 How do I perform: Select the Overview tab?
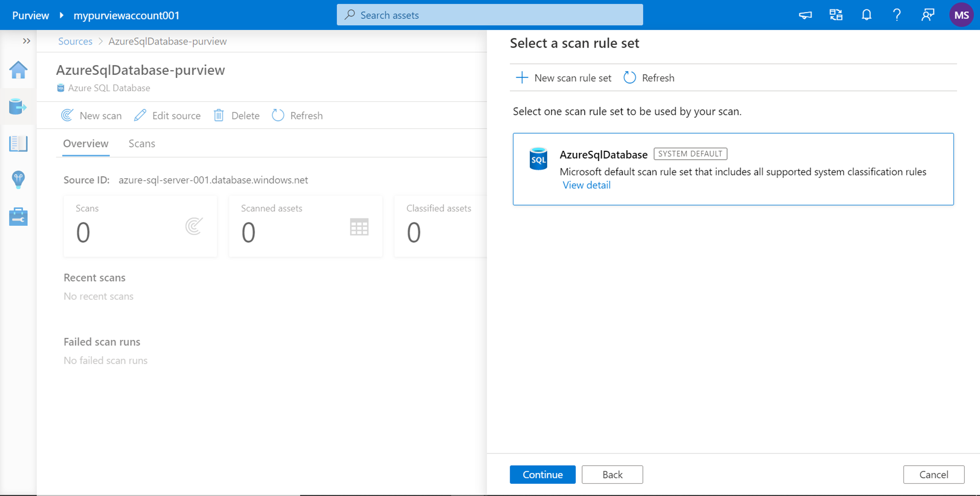86,143
